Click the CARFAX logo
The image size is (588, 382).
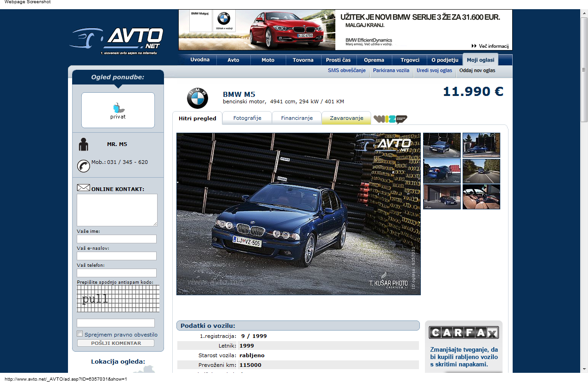point(464,332)
